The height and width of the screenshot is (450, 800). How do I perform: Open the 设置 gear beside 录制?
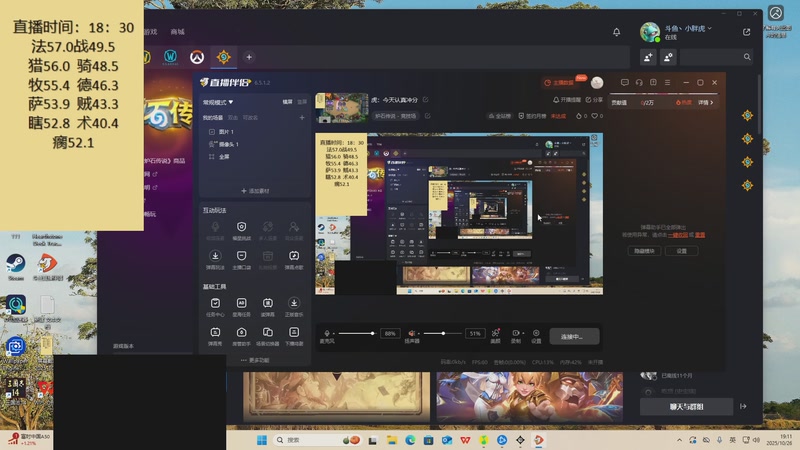(x=536, y=333)
